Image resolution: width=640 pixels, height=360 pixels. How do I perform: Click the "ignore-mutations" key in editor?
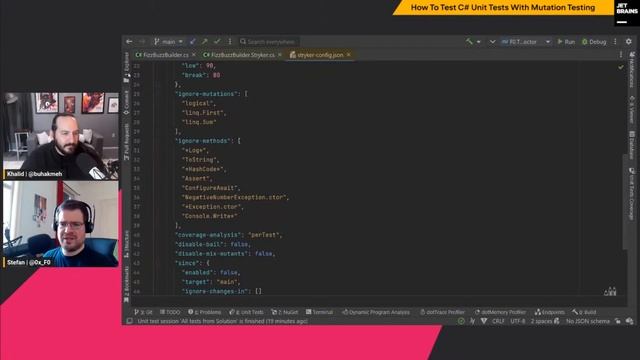click(207, 94)
